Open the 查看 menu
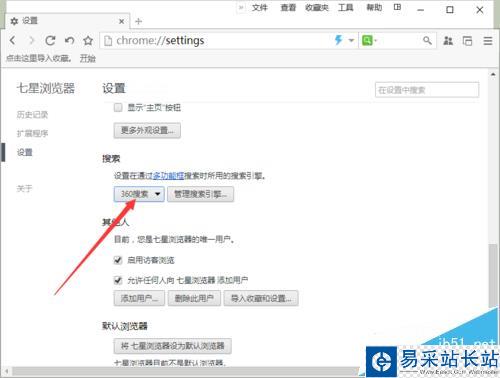500x378 pixels. 288,7
